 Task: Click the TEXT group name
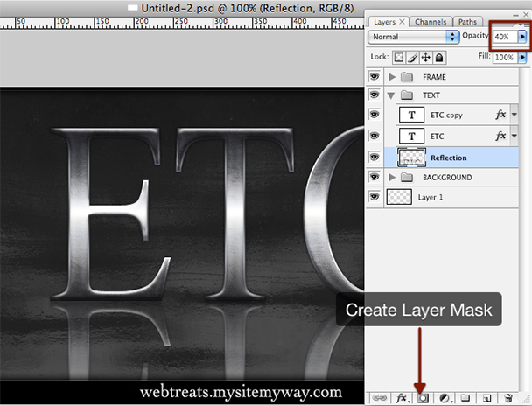coord(431,95)
